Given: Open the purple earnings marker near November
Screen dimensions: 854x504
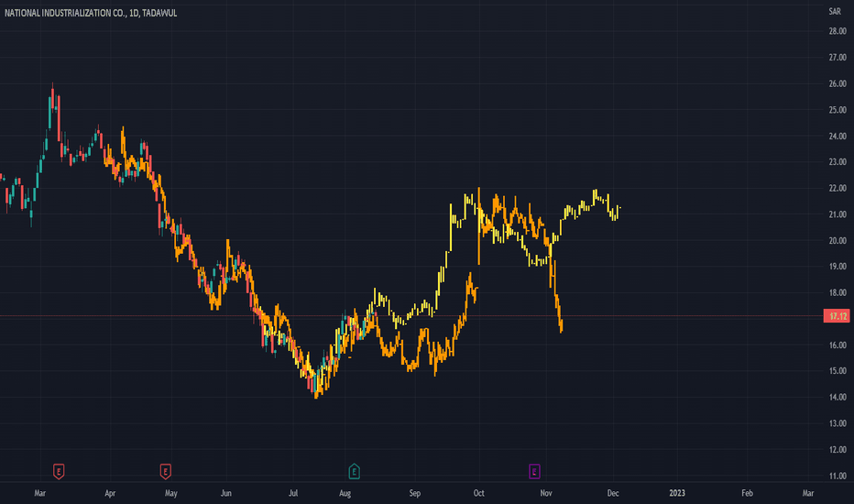Looking at the screenshot, I should click(534, 471).
